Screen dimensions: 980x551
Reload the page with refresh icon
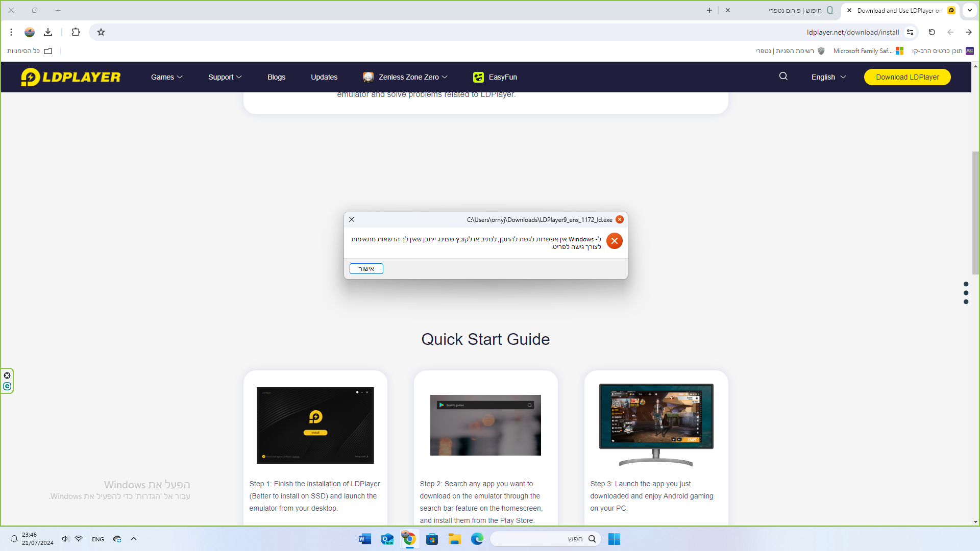pyautogui.click(x=932, y=32)
